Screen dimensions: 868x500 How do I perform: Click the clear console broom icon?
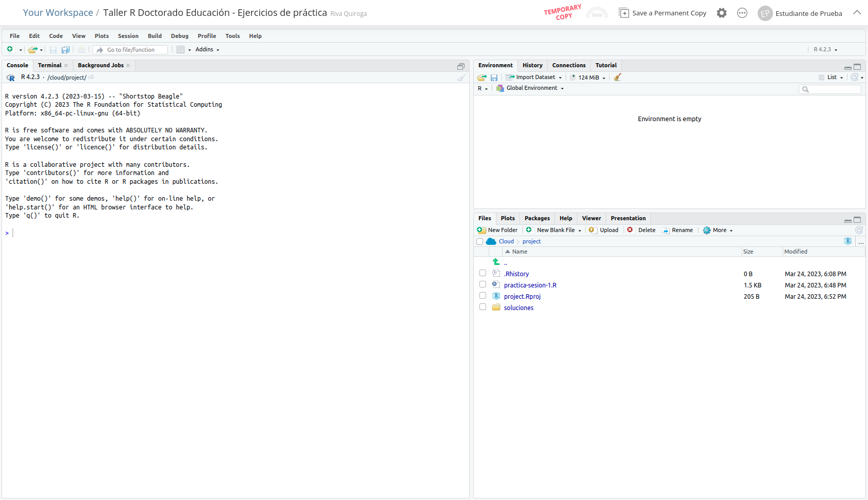pos(462,78)
